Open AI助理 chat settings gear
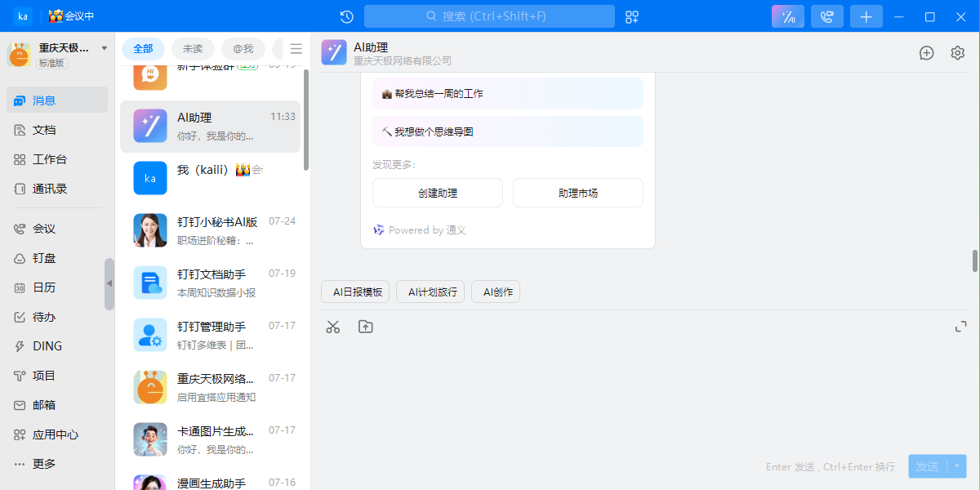Viewport: 980px width, 490px height. click(957, 51)
